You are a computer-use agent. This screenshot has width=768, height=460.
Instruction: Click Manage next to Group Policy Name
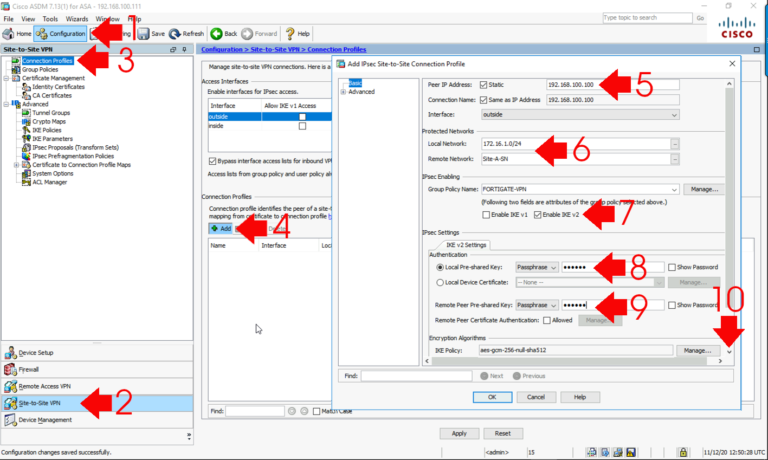704,189
